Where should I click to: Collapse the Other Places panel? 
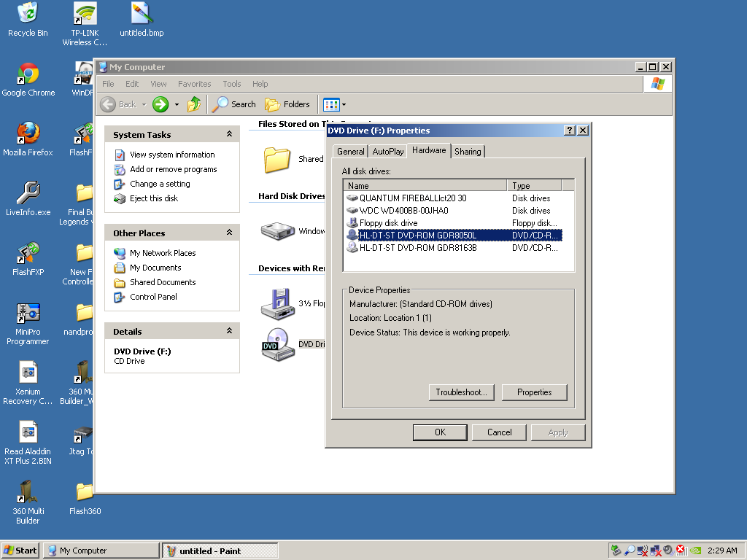(x=229, y=233)
